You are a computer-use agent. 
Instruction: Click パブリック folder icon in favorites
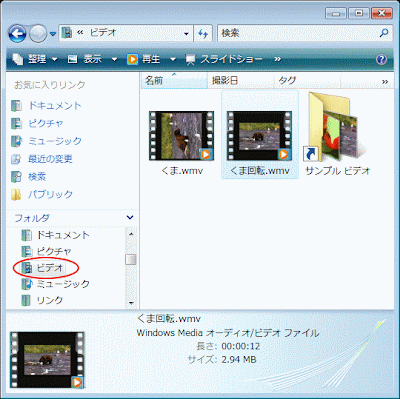[x=16, y=194]
